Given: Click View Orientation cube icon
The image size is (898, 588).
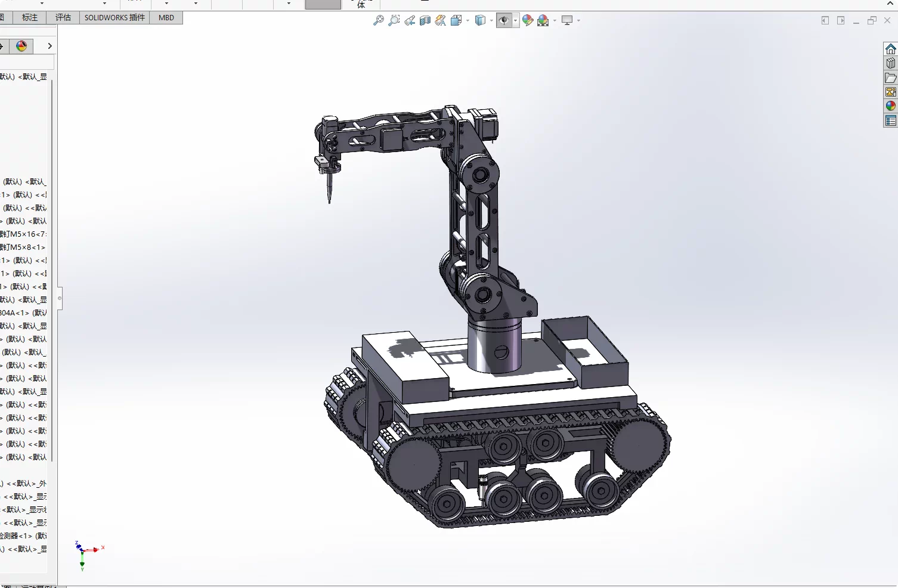Looking at the screenshot, I should point(456,20).
